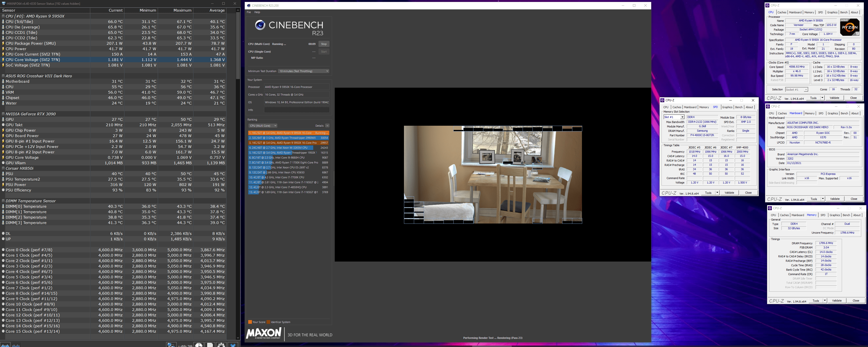Click the second blue arrows icon in HWiNFO
868x347 pixels.
pos(16,345)
